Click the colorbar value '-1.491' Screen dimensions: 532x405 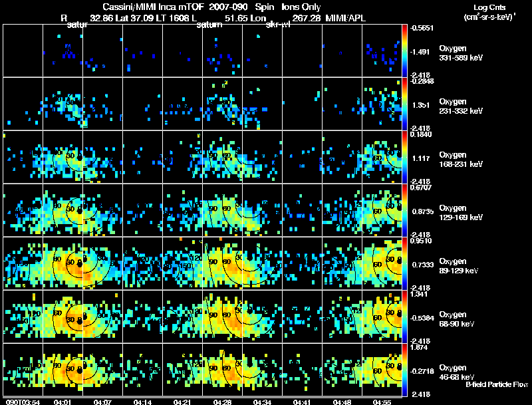pyautogui.click(x=420, y=52)
